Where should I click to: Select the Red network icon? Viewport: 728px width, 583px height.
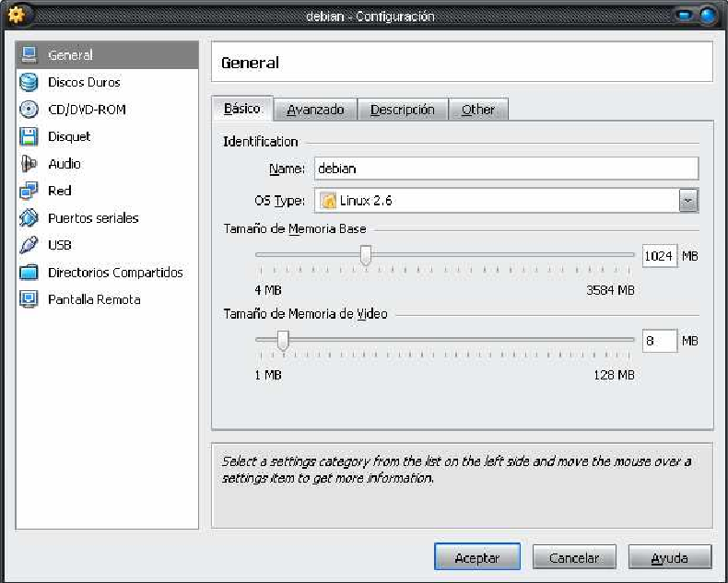point(29,192)
